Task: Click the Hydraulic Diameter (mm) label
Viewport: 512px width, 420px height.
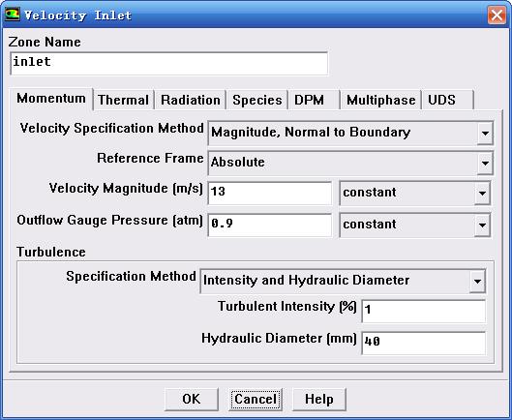Action: click(279, 339)
